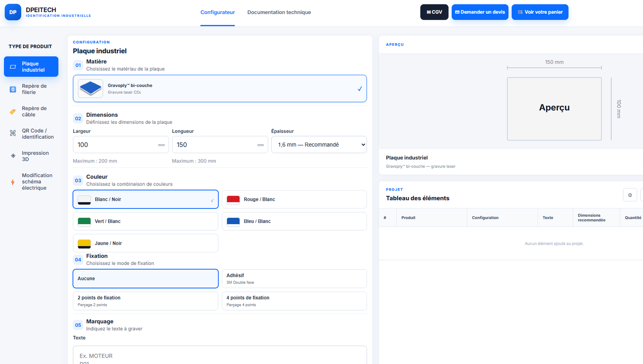Click the Texte marking input field

tap(220, 355)
